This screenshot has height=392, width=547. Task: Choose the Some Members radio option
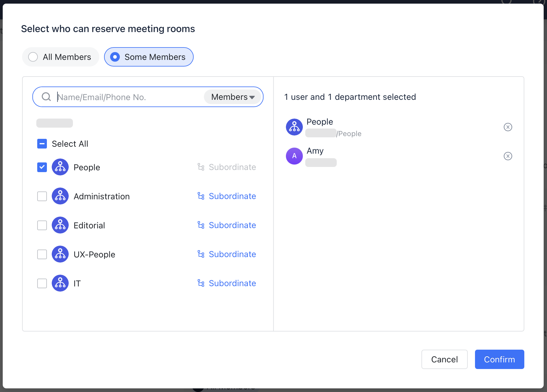coord(115,57)
